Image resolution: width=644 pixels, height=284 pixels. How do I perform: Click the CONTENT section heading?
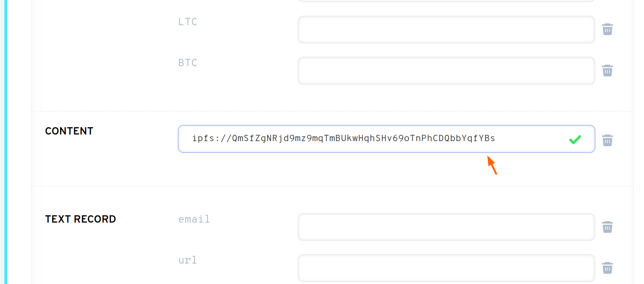point(69,131)
